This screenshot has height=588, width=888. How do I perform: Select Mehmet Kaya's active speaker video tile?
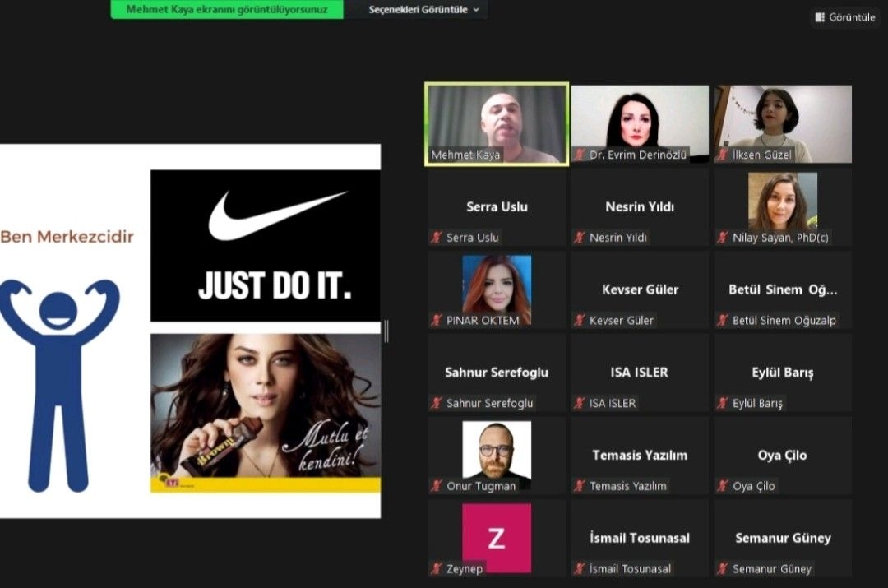[x=497, y=124]
